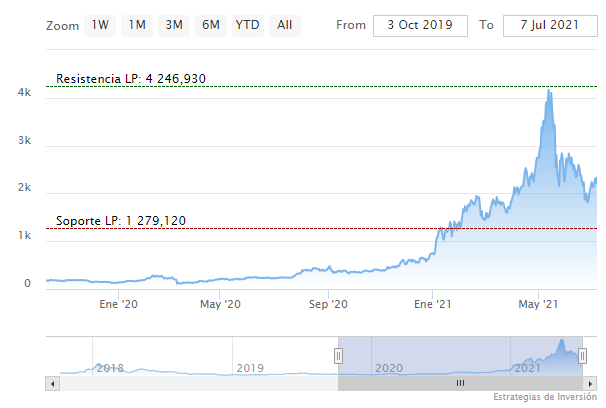Show All time range
This screenshot has height=408, width=606.
point(285,24)
